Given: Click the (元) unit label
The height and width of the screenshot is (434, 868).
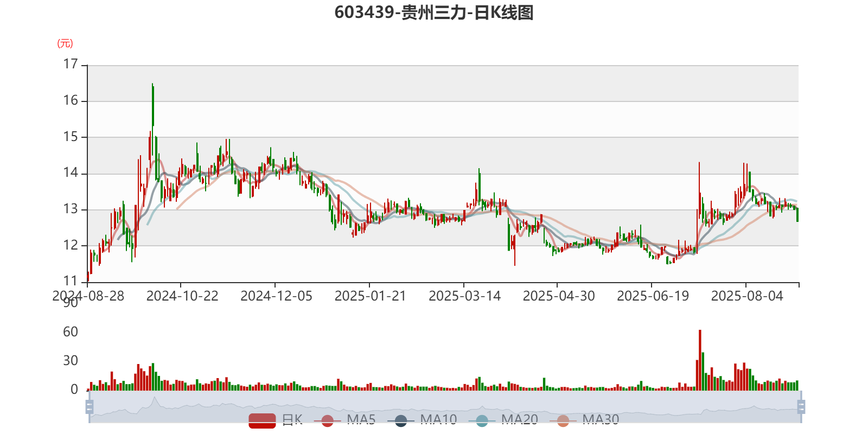Looking at the screenshot, I should click(x=65, y=43).
